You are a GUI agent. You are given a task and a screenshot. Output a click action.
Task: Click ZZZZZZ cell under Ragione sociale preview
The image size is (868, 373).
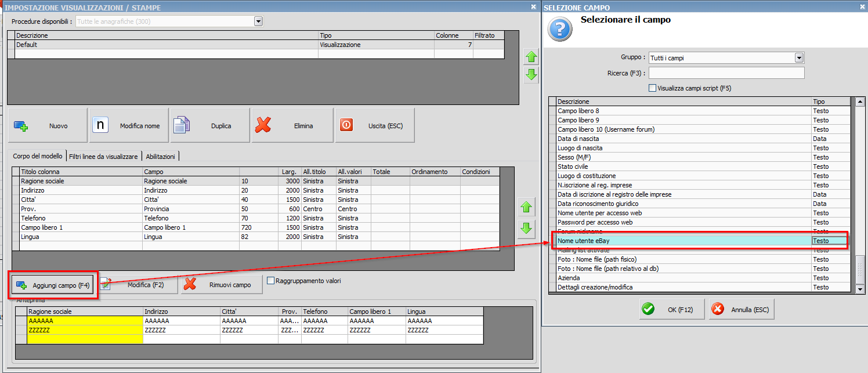pos(85,330)
